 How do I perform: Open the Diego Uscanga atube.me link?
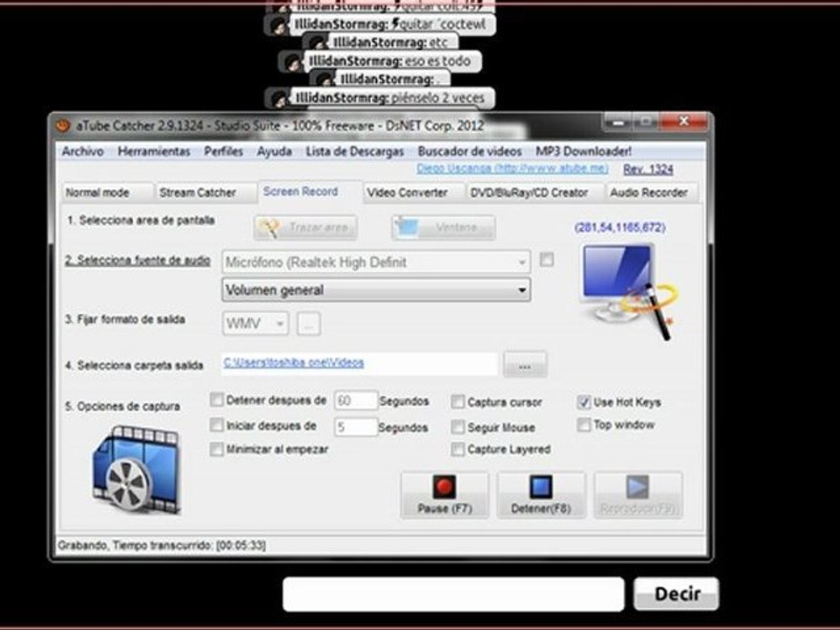512,168
